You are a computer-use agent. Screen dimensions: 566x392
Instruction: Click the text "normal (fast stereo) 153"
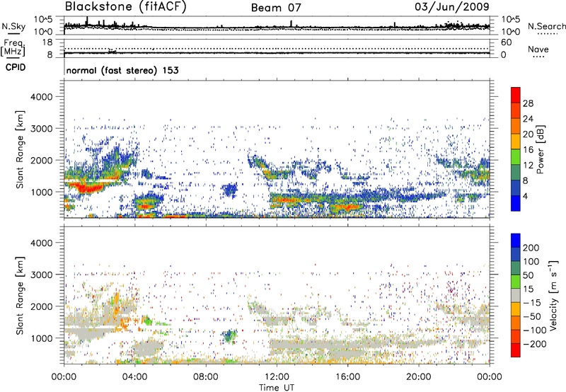122,70
